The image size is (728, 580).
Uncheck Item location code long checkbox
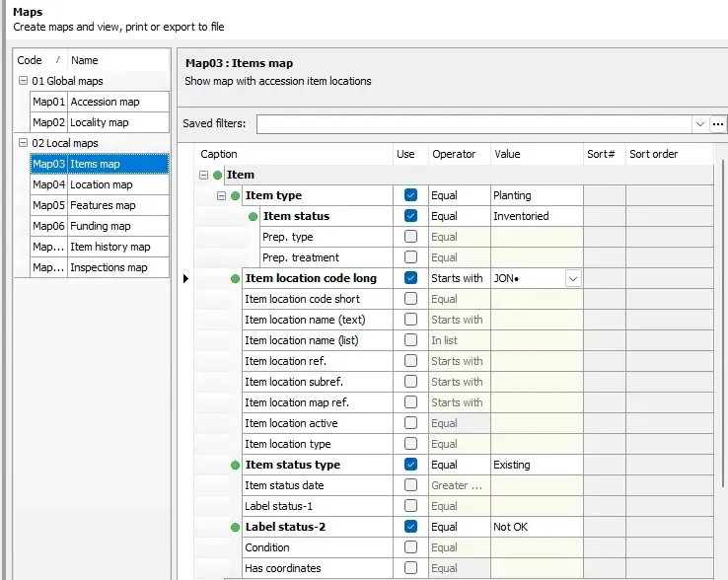point(410,278)
